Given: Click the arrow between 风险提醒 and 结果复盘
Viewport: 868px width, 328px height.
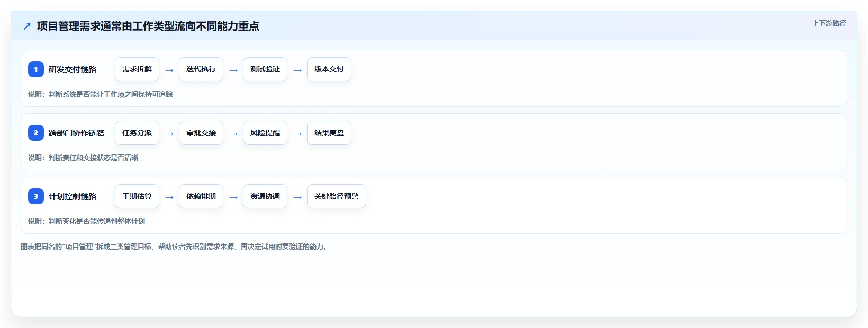Looking at the screenshot, I should [x=297, y=134].
